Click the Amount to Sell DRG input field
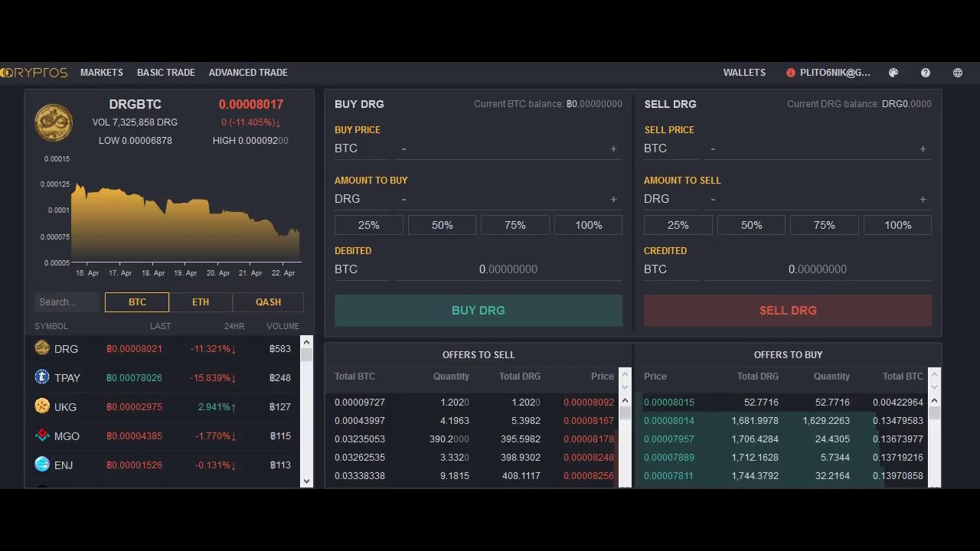This screenshot has width=980, height=551. coord(818,199)
